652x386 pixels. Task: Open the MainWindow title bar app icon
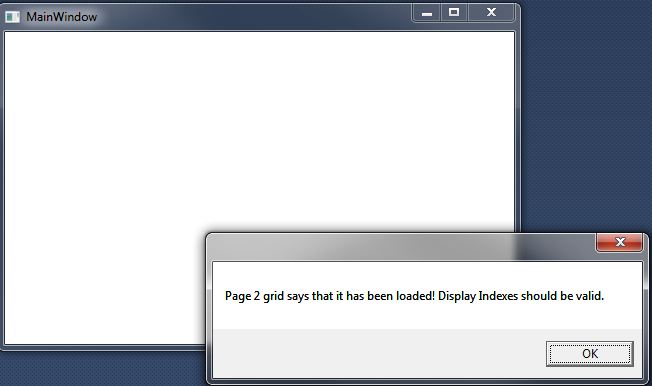(12, 17)
